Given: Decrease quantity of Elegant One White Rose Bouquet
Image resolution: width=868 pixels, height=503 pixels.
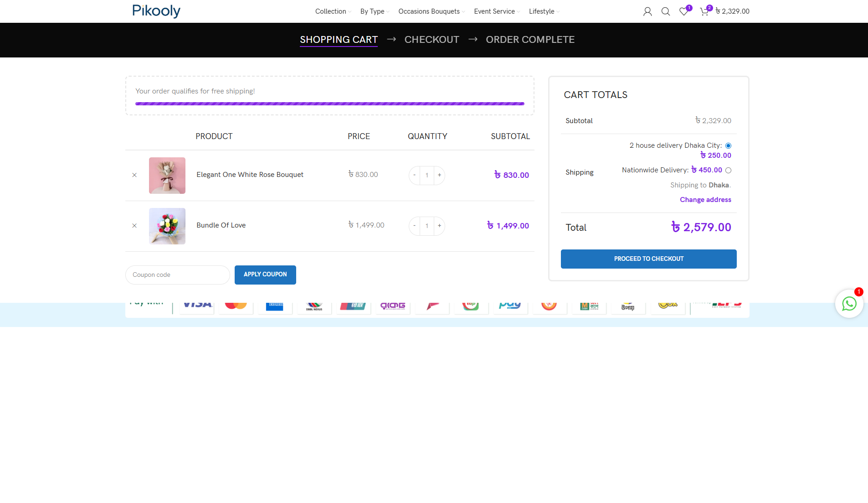Looking at the screenshot, I should pyautogui.click(x=414, y=175).
